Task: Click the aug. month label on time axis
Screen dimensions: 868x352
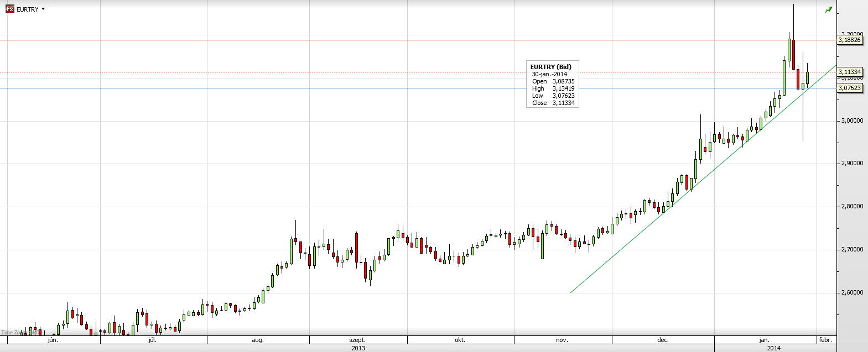Action: tap(258, 340)
